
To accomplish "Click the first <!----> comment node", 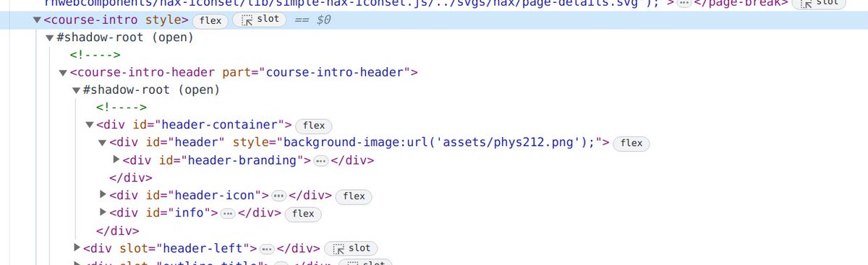I will coord(95,55).
